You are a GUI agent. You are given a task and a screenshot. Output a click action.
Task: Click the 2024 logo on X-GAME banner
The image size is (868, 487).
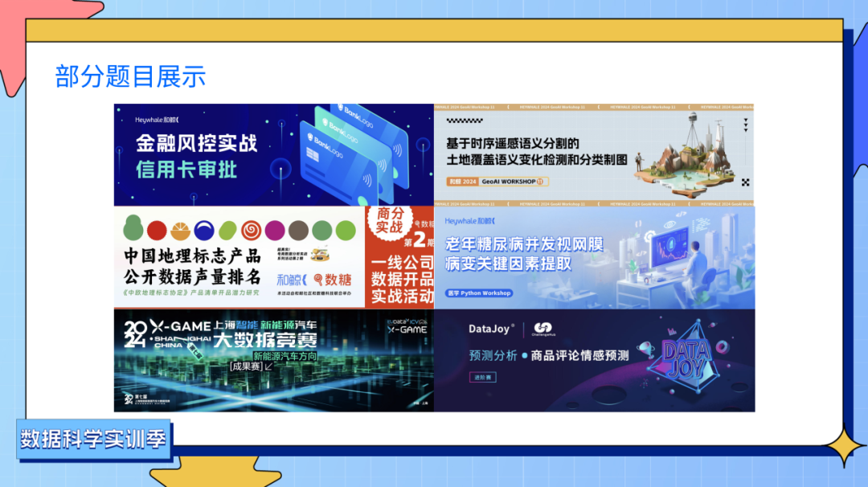tap(135, 334)
